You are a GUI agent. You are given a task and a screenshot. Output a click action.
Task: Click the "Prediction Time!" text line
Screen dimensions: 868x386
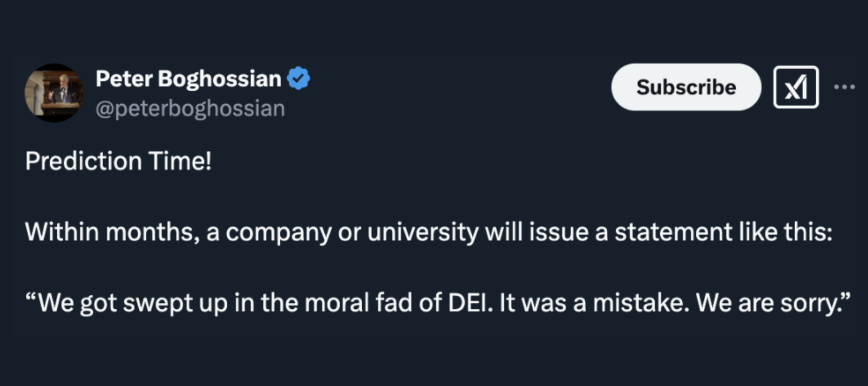tap(118, 161)
